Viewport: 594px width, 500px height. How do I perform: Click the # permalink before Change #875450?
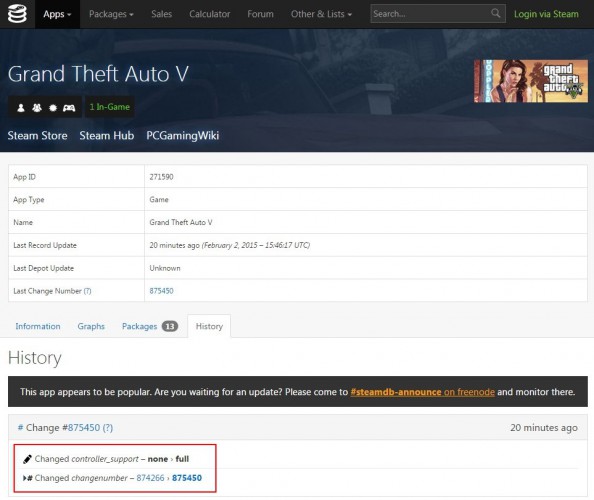[20, 428]
